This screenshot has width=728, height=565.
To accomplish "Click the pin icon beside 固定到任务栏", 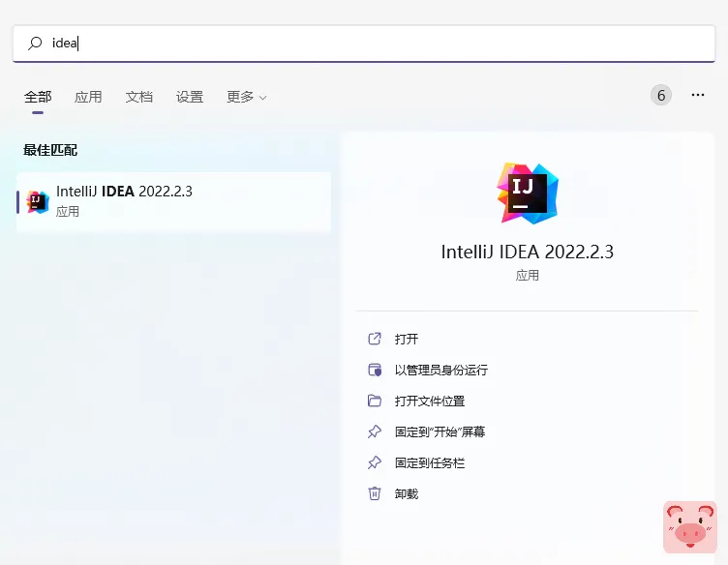I will [375, 463].
